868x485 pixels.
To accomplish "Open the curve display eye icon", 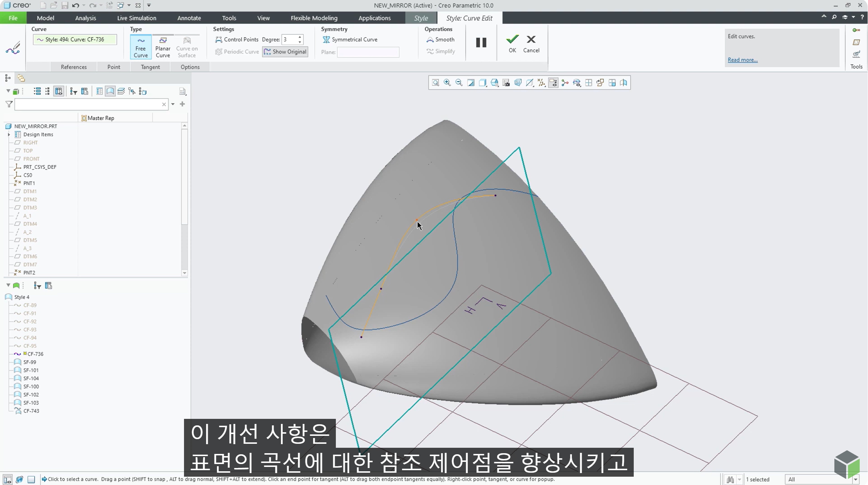I will (577, 83).
